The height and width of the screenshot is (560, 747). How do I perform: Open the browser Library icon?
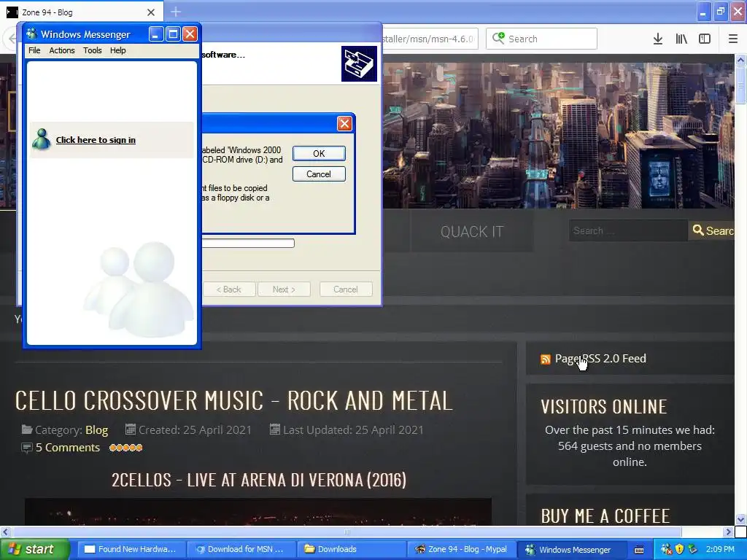pyautogui.click(x=681, y=39)
